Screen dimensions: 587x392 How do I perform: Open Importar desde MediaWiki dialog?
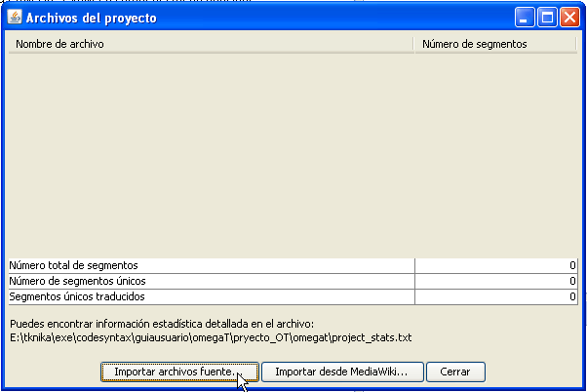point(342,372)
